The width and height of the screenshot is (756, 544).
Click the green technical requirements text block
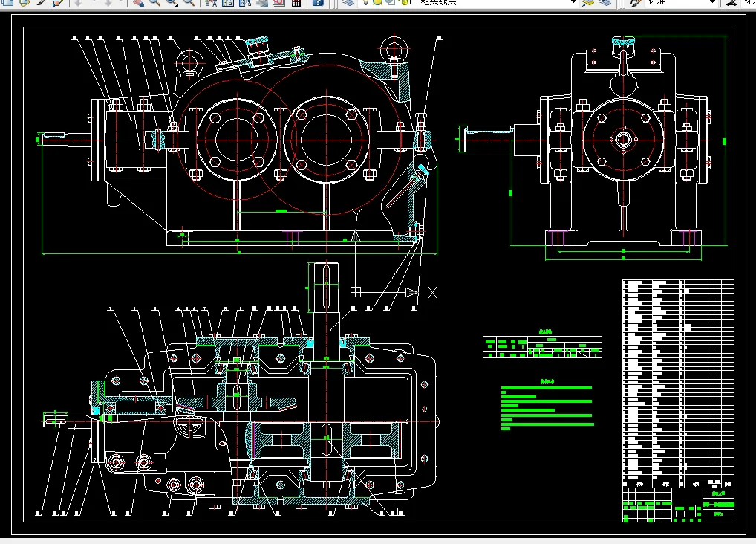click(x=548, y=408)
